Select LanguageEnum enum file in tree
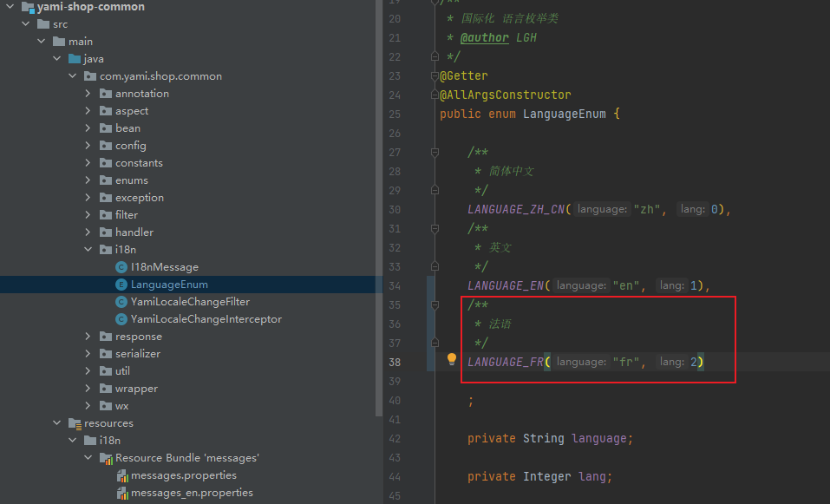Viewport: 830px width, 504px height. click(x=169, y=285)
